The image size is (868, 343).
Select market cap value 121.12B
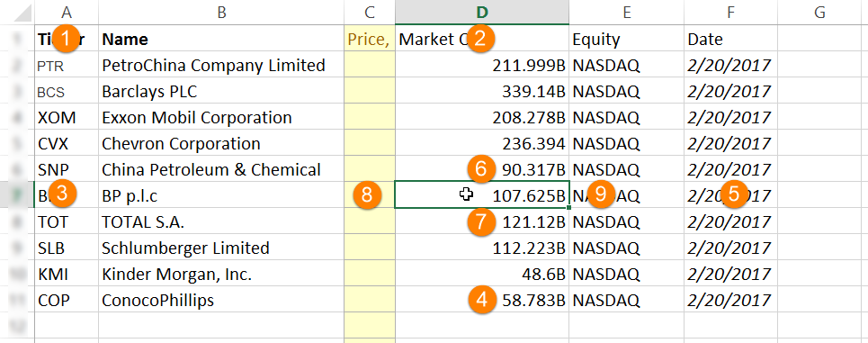point(482,221)
